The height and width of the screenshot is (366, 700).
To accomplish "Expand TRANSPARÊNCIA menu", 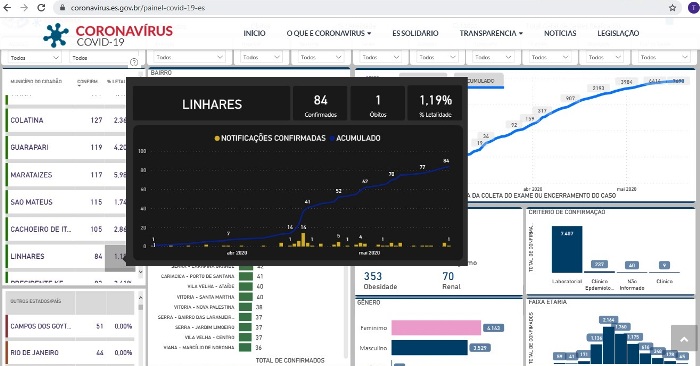I will (x=491, y=33).
